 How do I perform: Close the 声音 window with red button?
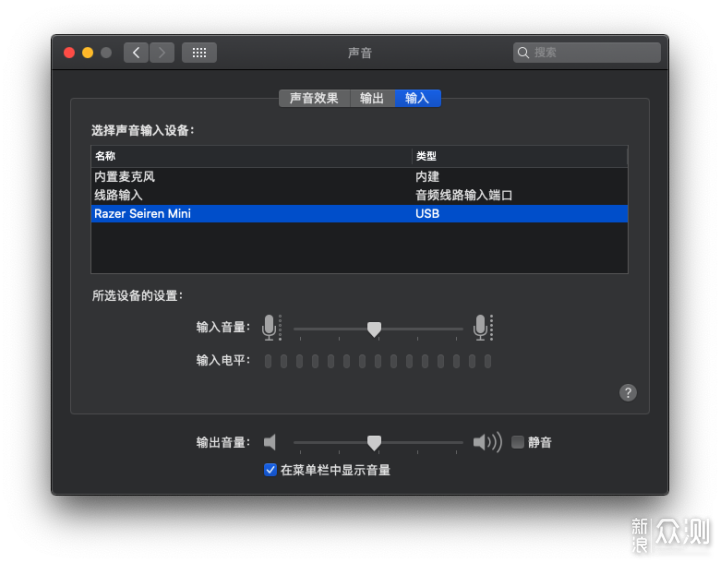pyautogui.click(x=69, y=53)
